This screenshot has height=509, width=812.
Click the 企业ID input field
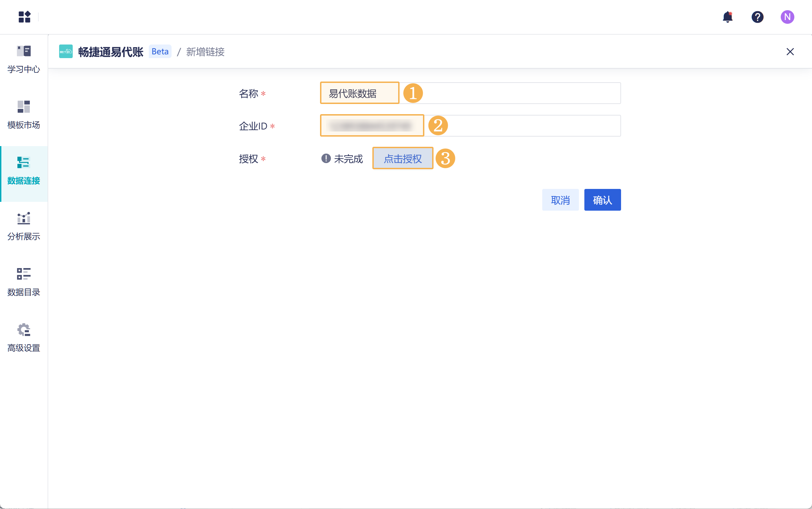372,125
